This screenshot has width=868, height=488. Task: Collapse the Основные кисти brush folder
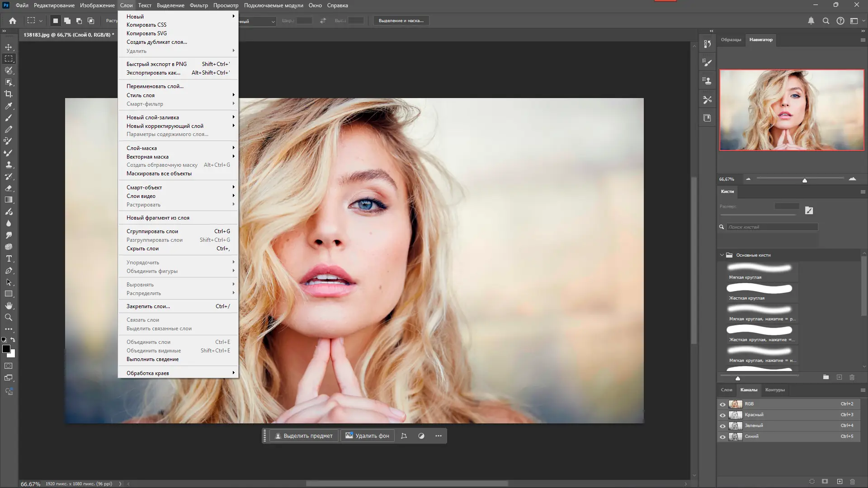[722, 255]
